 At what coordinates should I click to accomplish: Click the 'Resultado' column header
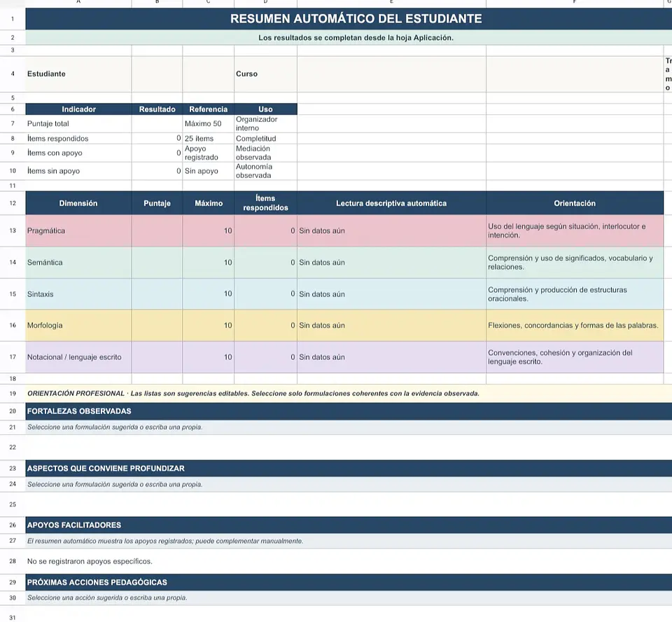(x=157, y=109)
